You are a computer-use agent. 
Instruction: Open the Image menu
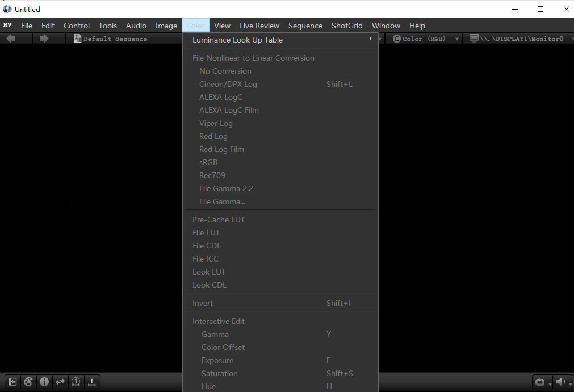(x=166, y=26)
